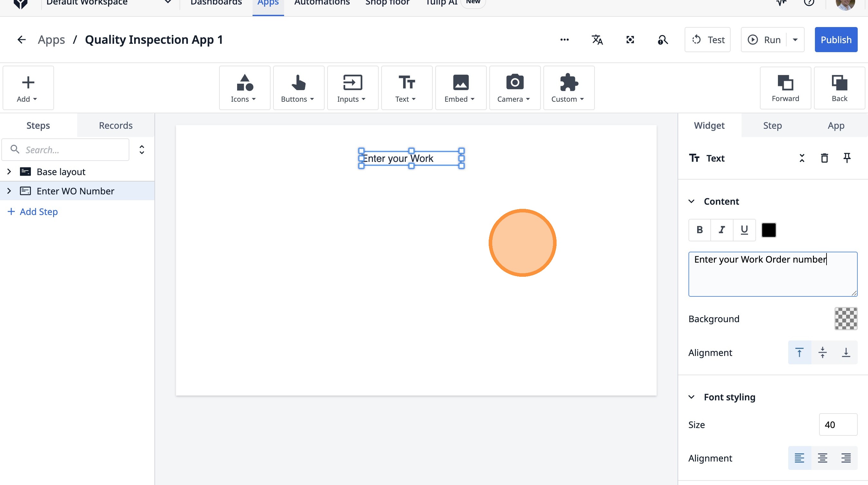The image size is (868, 485).
Task: Click the translate language icon
Action: tap(597, 40)
